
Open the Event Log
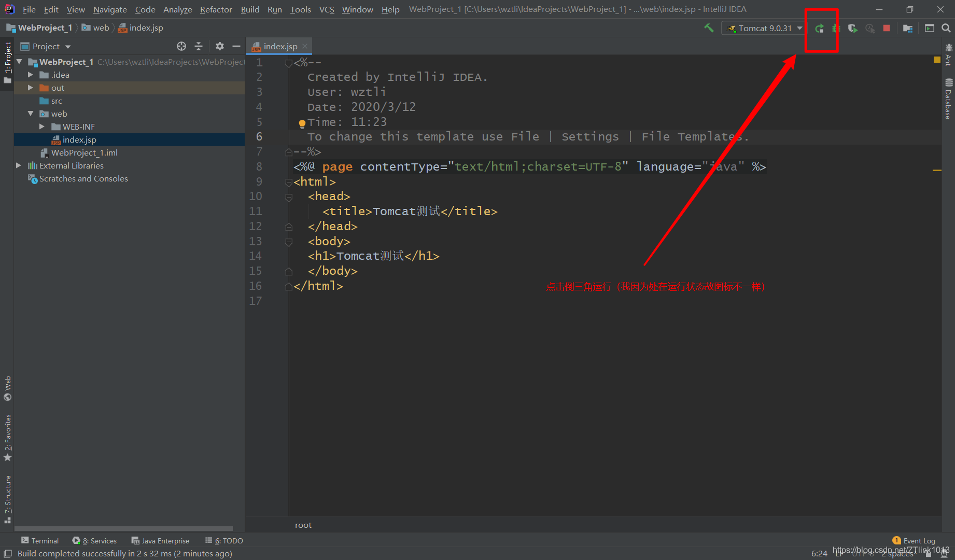(914, 540)
